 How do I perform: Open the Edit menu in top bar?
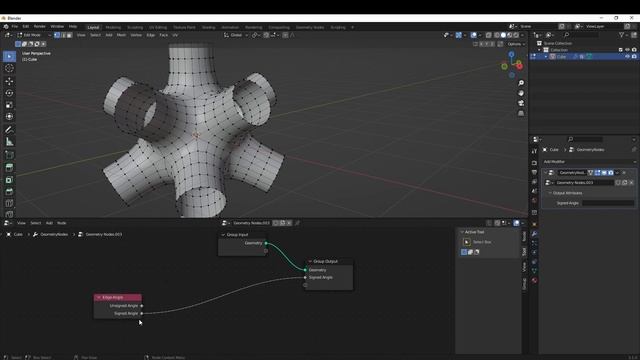tap(26, 27)
